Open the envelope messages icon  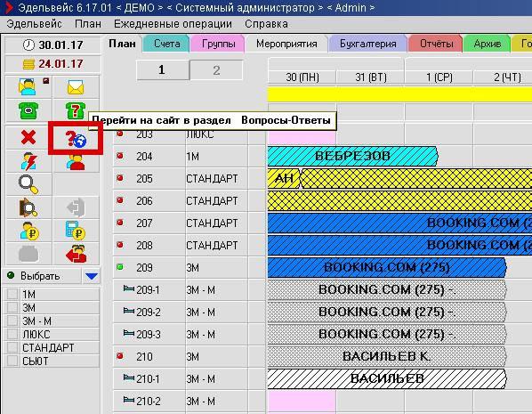[76, 87]
